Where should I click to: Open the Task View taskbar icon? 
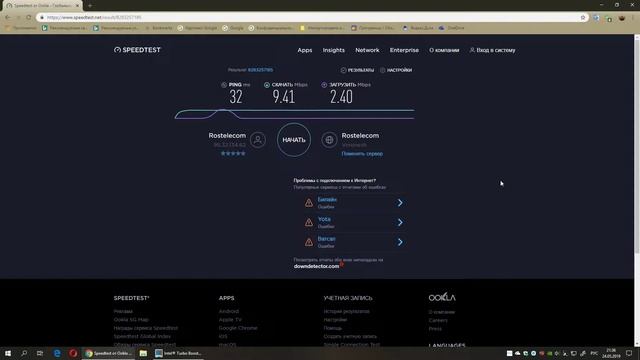pyautogui.click(x=40, y=353)
